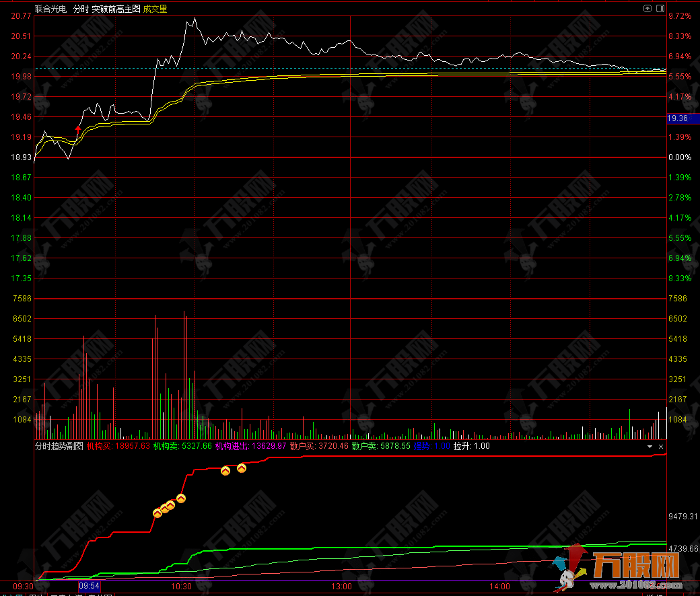Click the 18.93 base price label
This screenshot has width=700, height=596.
pyautogui.click(x=21, y=157)
